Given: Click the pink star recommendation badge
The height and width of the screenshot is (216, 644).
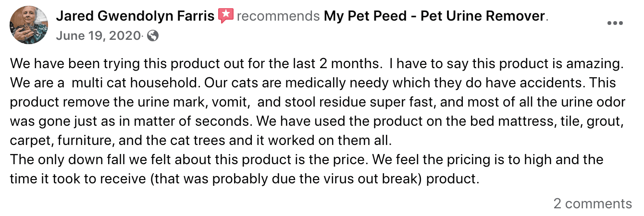Looking at the screenshot, I should pos(225,16).
